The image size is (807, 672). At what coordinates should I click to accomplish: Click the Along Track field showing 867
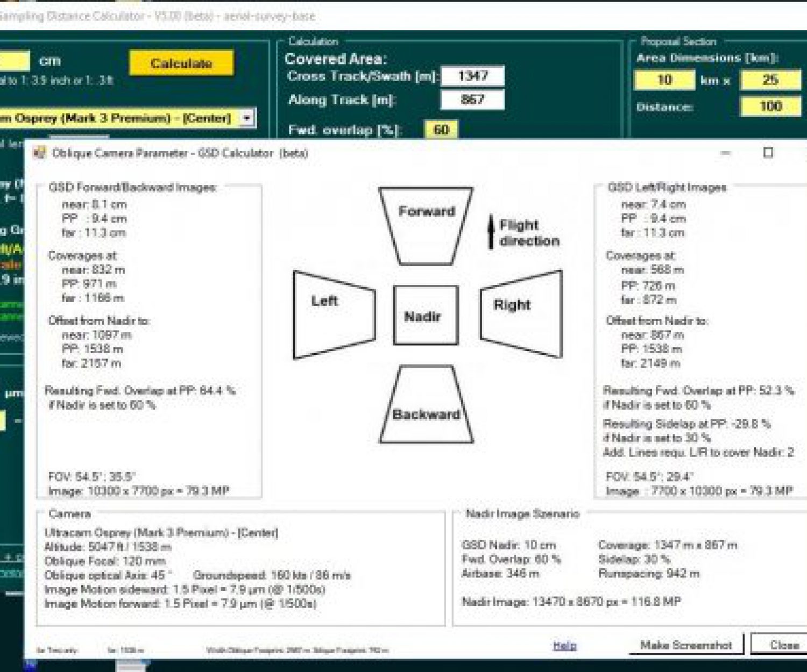click(472, 99)
